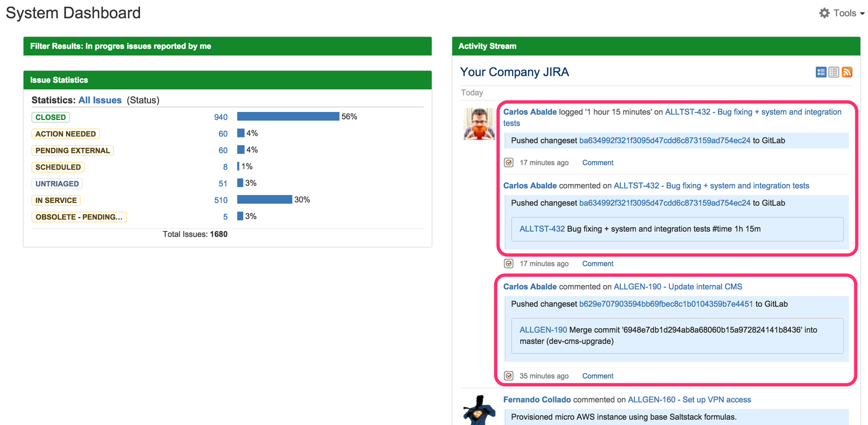Screen dimensions: 868x425
Task: Click the IN SERVICE status badge
Action: 56,200
